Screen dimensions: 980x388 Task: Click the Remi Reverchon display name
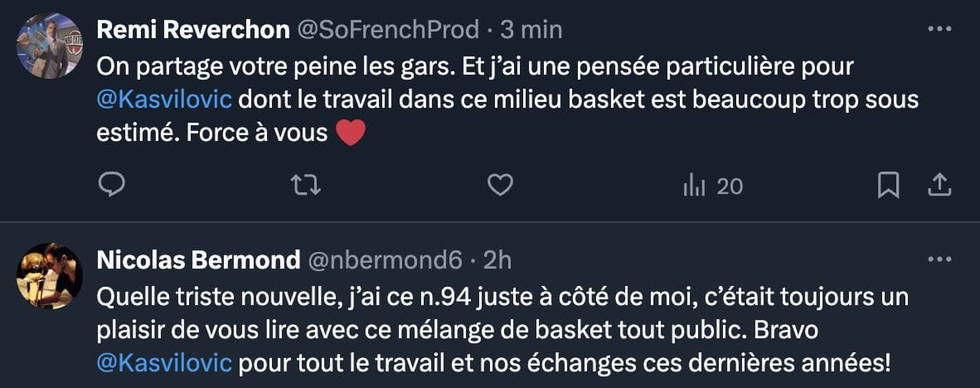pos(192,30)
